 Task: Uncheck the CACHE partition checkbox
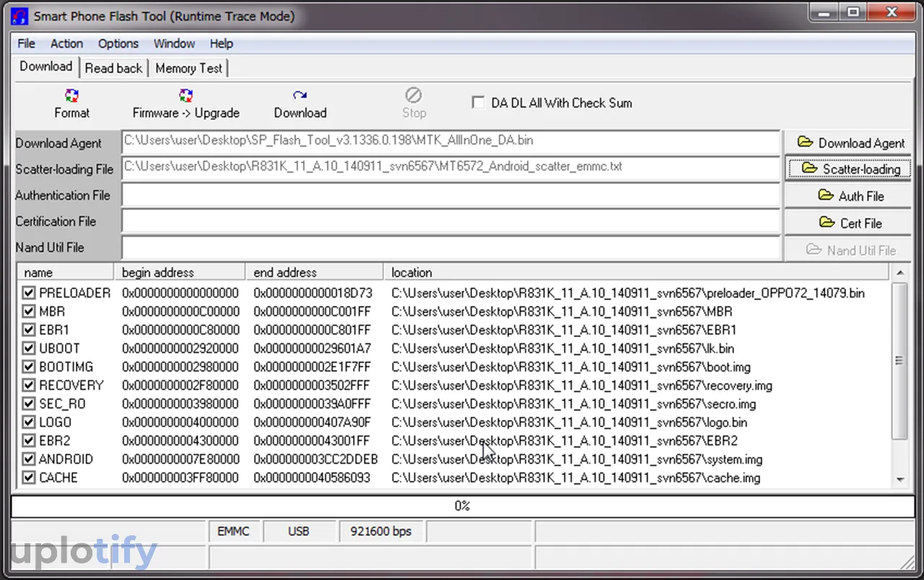[29, 478]
